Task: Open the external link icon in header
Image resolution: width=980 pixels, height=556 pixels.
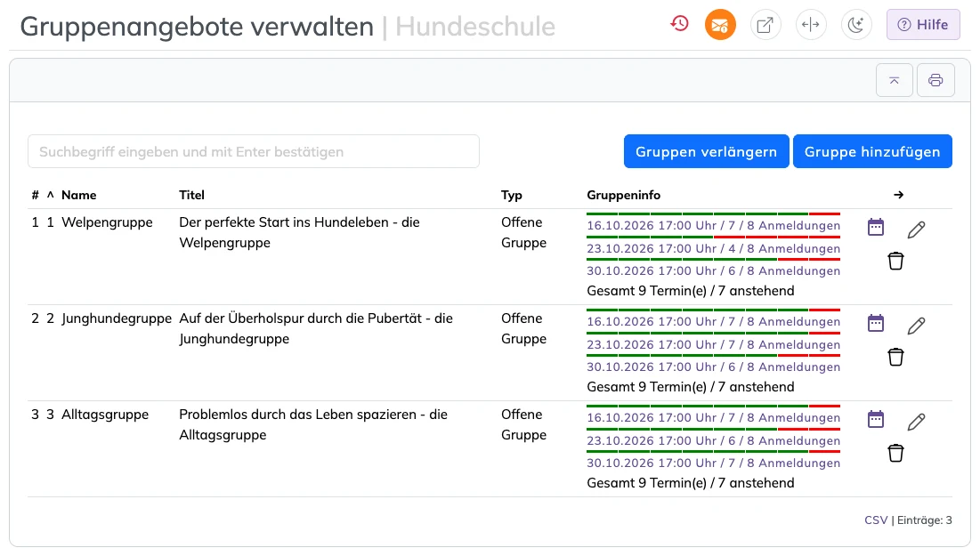Action: [765, 25]
